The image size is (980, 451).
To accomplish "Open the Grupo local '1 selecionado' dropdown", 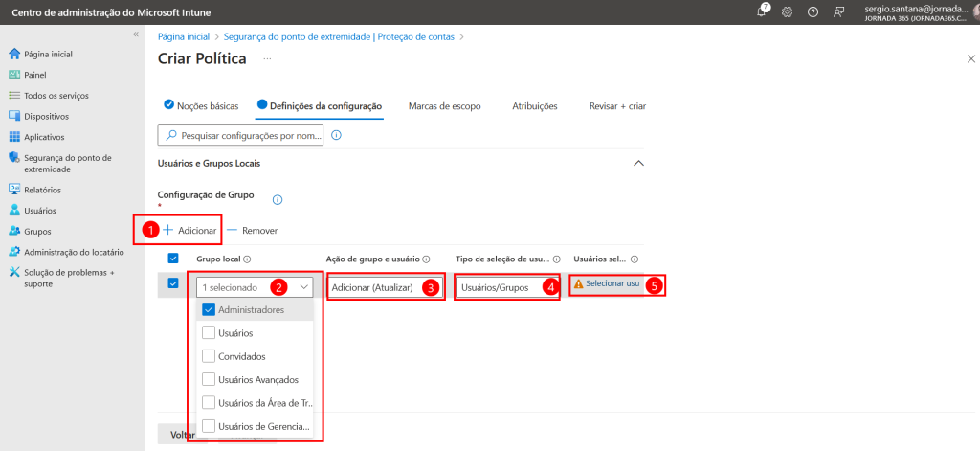I will pyautogui.click(x=255, y=287).
